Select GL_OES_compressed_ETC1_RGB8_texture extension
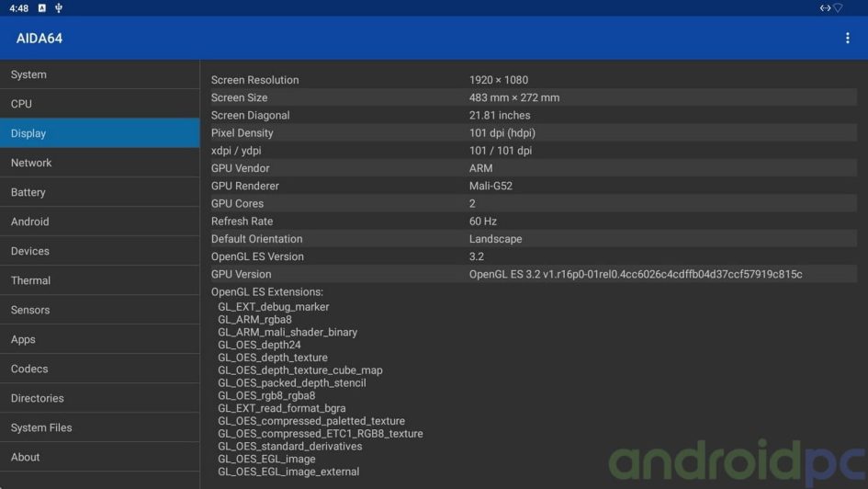The width and height of the screenshot is (868, 489). coord(320,434)
